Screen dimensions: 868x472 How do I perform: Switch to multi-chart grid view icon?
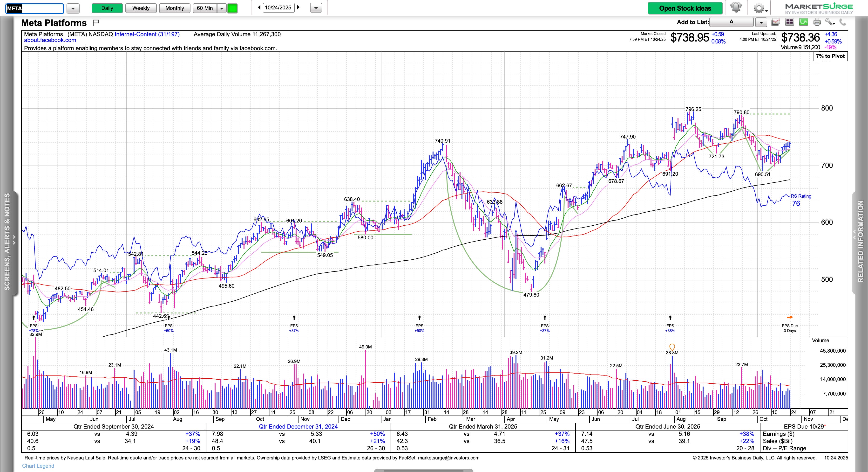coord(789,22)
